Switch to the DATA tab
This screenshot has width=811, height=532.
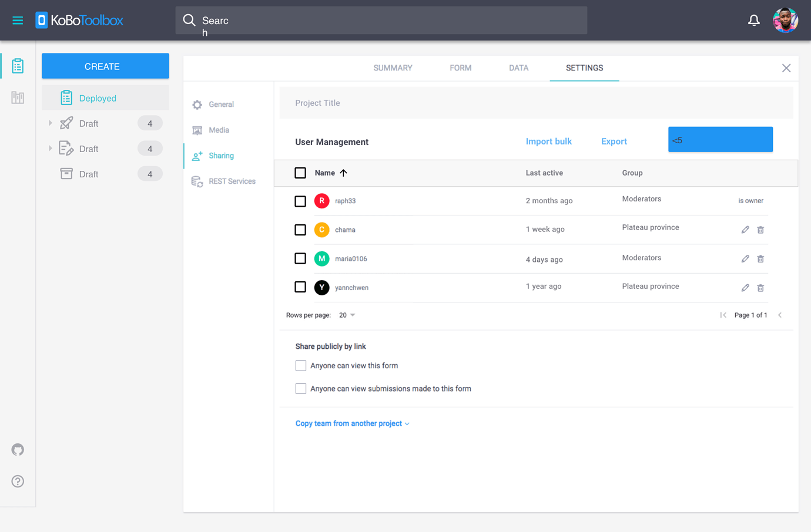518,68
